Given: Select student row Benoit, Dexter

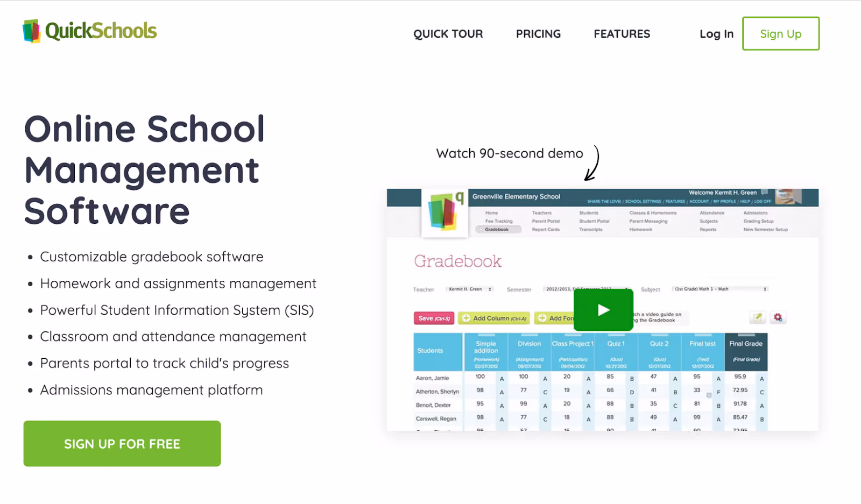Looking at the screenshot, I should point(433,405).
